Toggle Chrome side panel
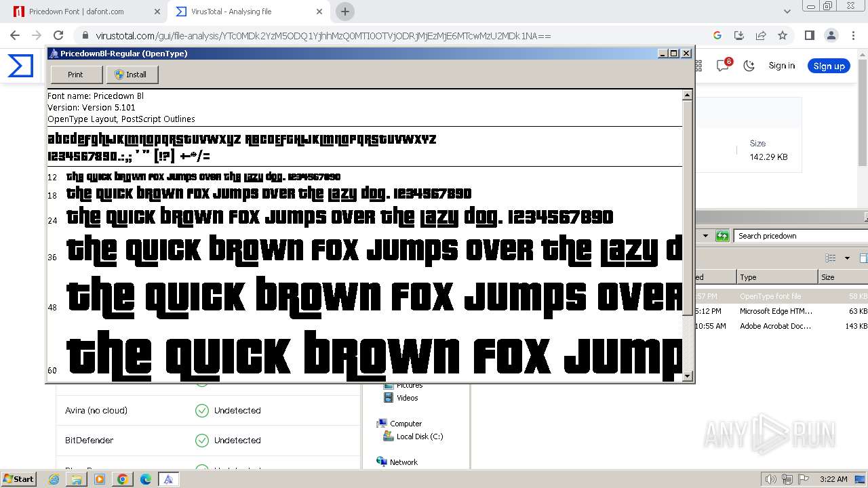 click(809, 35)
